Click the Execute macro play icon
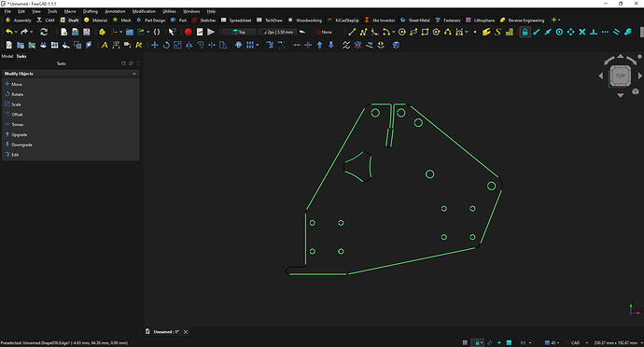The height and width of the screenshot is (347, 644). [211, 32]
